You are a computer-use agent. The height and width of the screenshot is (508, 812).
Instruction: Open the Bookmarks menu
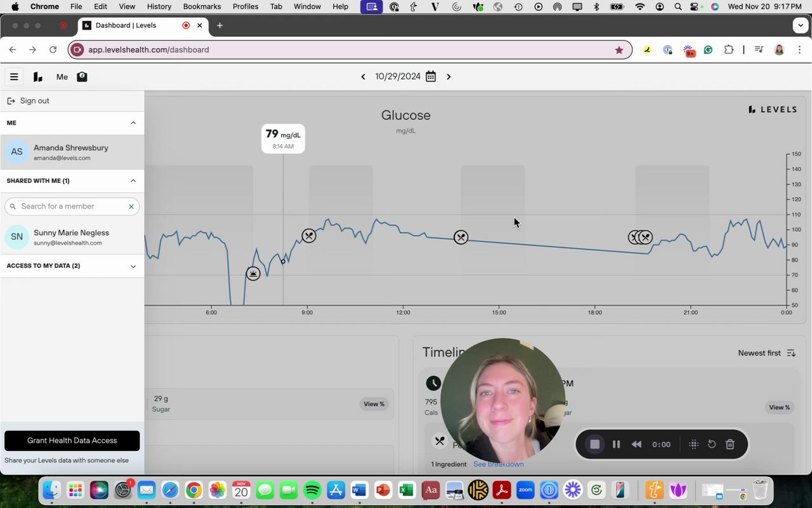coord(202,6)
